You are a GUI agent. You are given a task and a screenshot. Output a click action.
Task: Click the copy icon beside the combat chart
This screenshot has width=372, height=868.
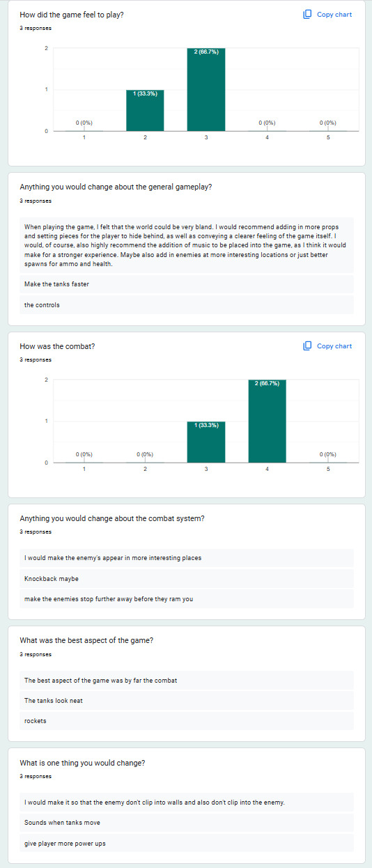[x=307, y=346]
